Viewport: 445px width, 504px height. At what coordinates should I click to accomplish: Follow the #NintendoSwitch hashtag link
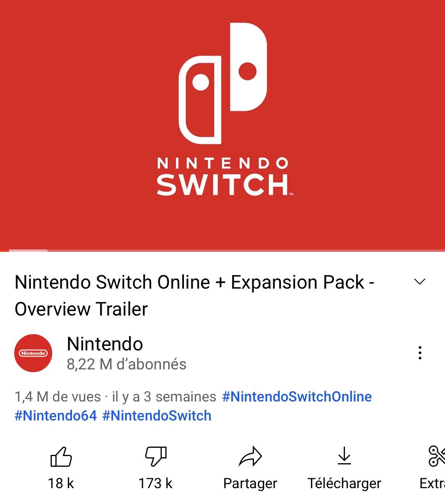click(x=157, y=416)
